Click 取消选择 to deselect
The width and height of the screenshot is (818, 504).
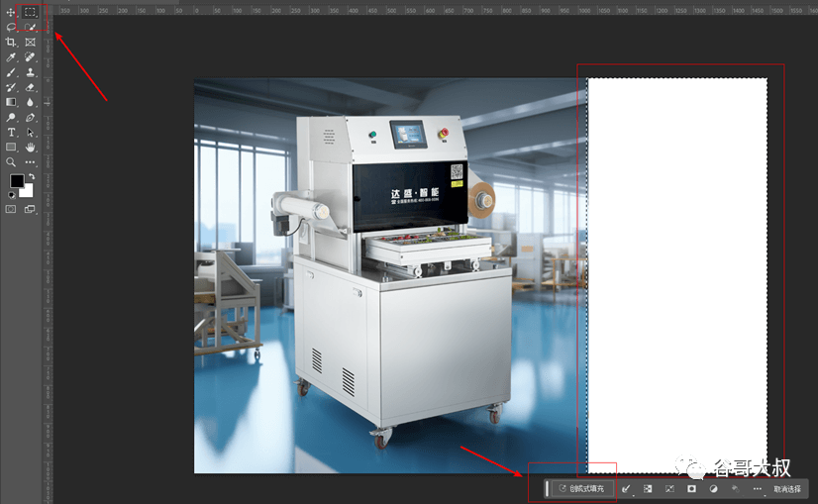pyautogui.click(x=787, y=489)
